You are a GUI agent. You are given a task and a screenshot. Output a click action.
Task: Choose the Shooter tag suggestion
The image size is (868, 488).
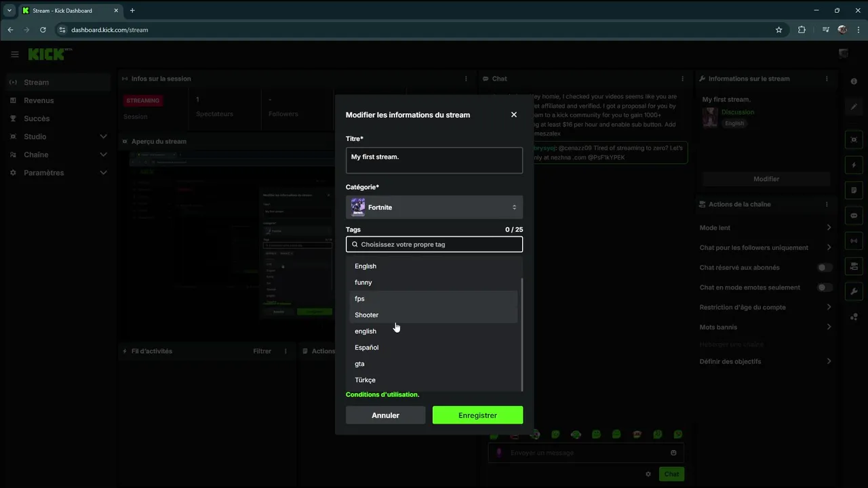[x=434, y=315]
